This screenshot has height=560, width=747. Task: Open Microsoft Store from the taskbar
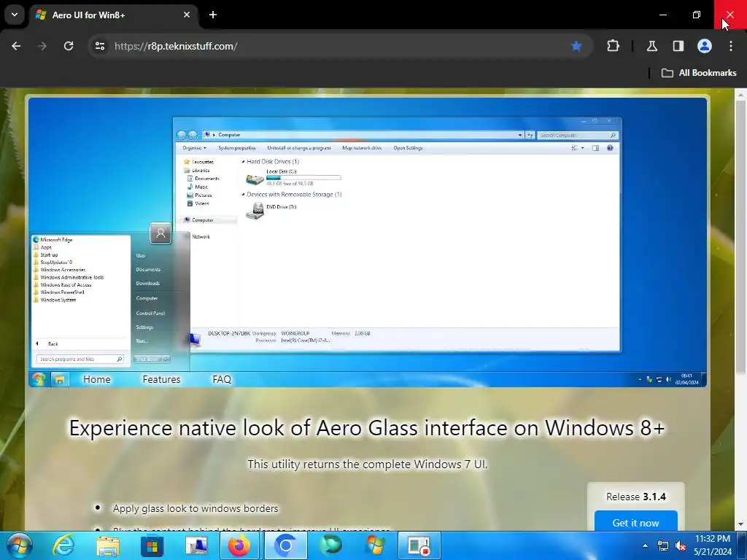tap(152, 545)
